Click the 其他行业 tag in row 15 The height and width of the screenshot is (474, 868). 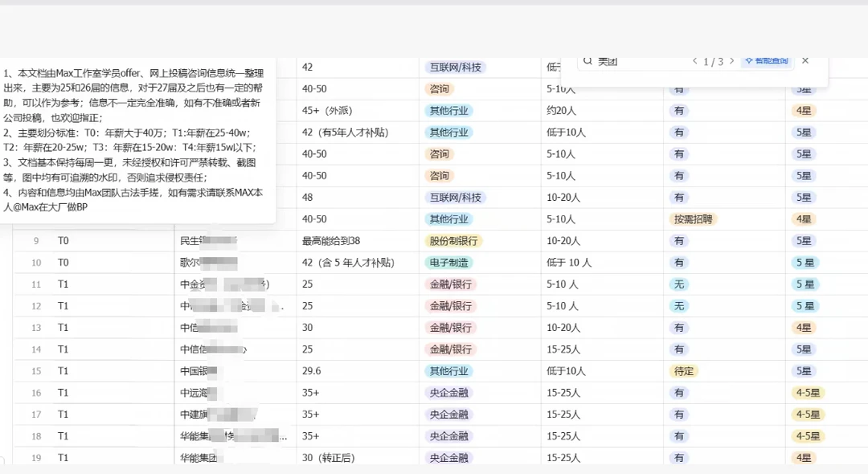[449, 371]
